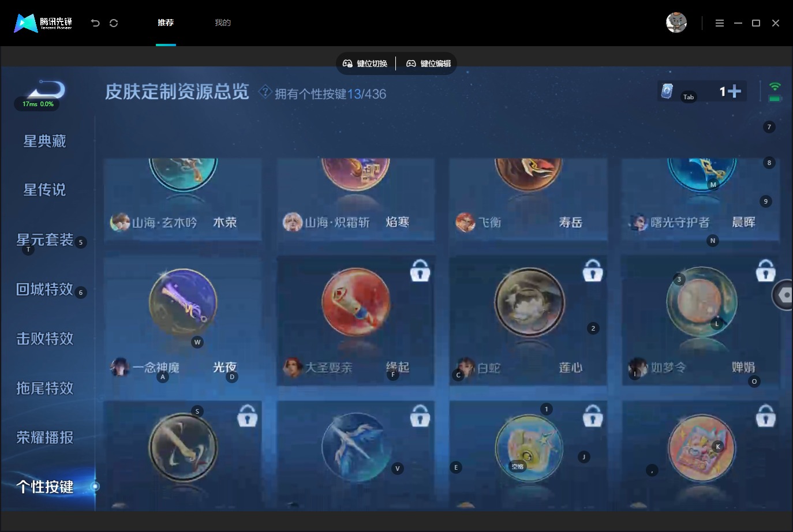This screenshot has height=532, width=793.
Task: Click the 键位编辑 button
Action: [x=429, y=63]
